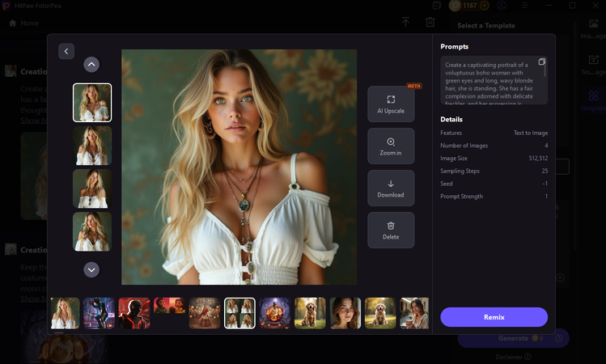
Task: Open the Halloween pumpkin thumbnail
Action: click(x=275, y=313)
